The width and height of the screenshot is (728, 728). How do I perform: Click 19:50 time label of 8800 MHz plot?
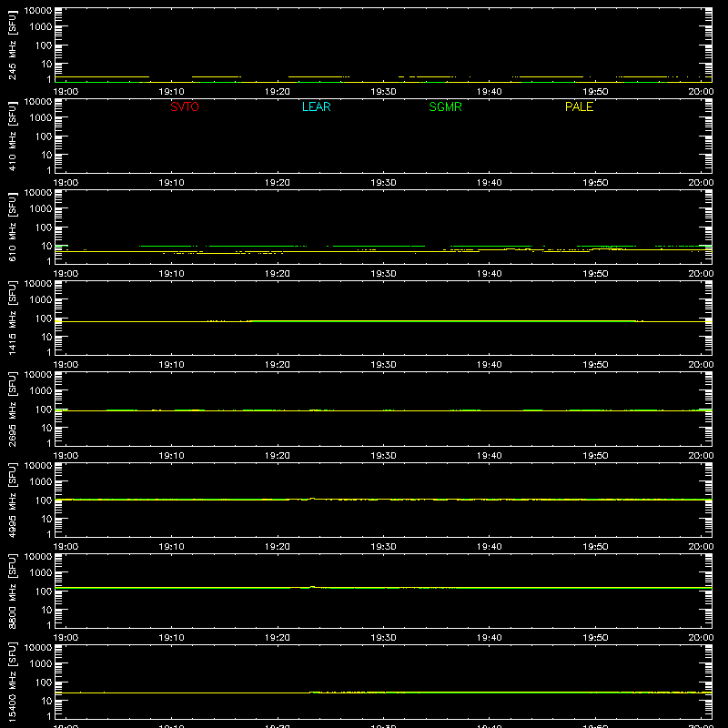tap(595, 638)
